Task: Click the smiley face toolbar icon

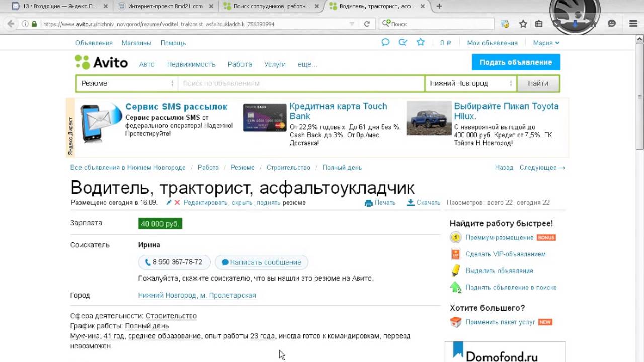Action: pyautogui.click(x=612, y=24)
